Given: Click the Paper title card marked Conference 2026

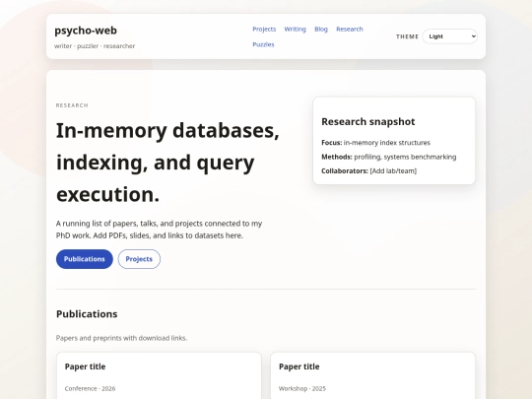Looking at the screenshot, I should 159,375.
